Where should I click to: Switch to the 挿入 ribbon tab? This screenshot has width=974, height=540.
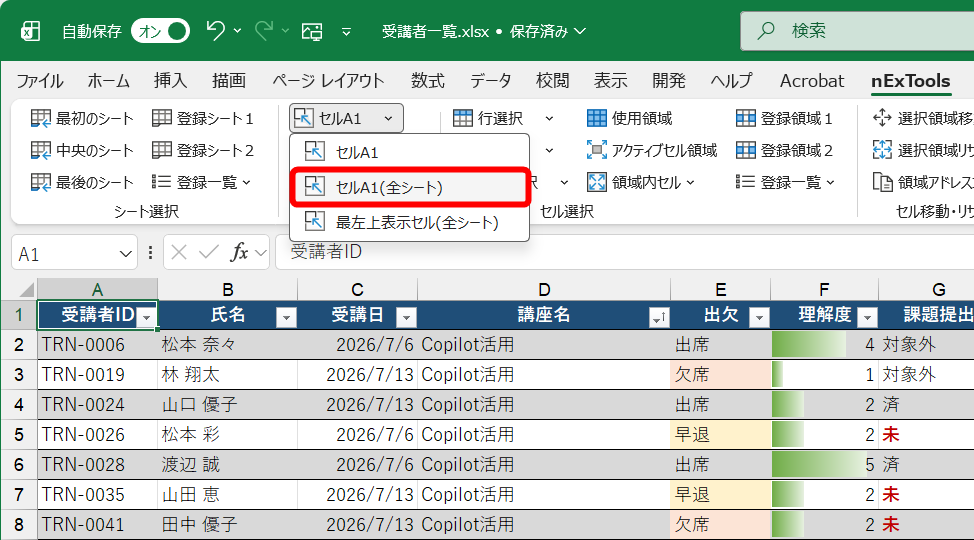pos(170,81)
